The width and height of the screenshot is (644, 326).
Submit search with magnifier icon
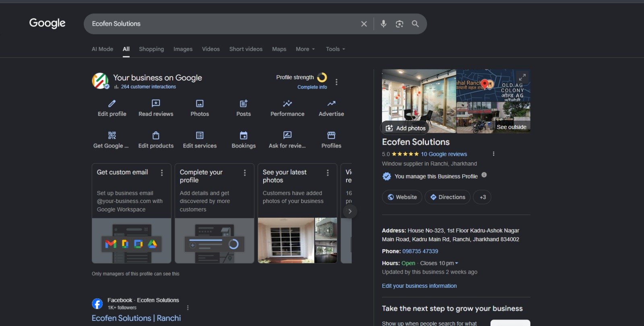[x=415, y=24]
